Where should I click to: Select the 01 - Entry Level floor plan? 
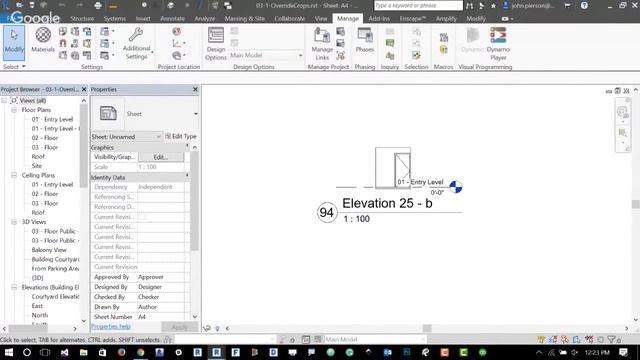pyautogui.click(x=52, y=119)
